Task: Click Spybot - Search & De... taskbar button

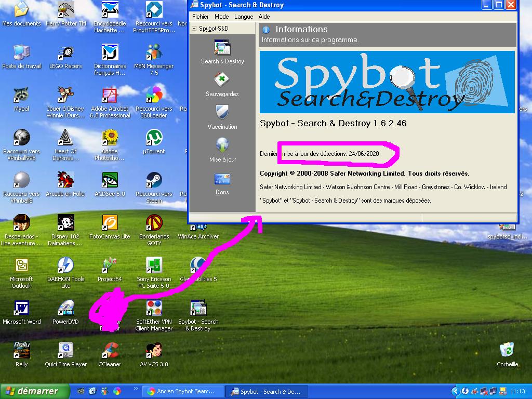Action: [267, 392]
